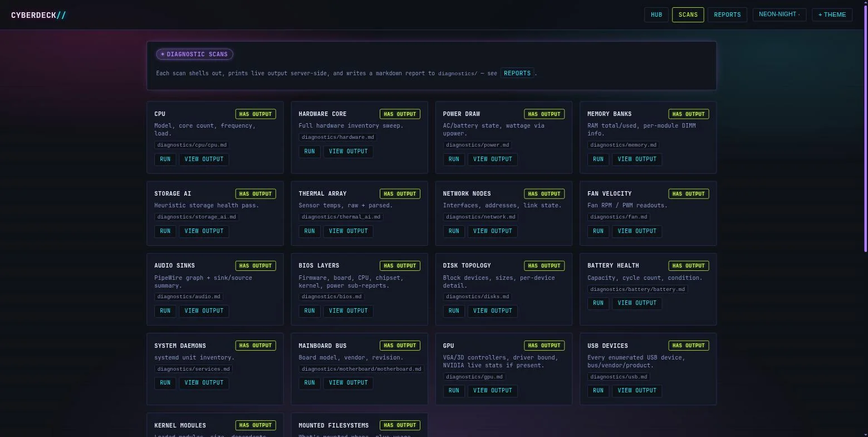
Task: Click the diagnostics/thermal_ai.md path label
Action: click(x=341, y=217)
